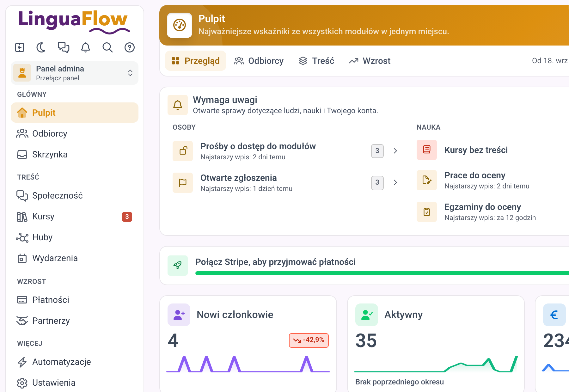Open search with the magnifier icon
The height and width of the screenshot is (392, 569).
click(107, 47)
